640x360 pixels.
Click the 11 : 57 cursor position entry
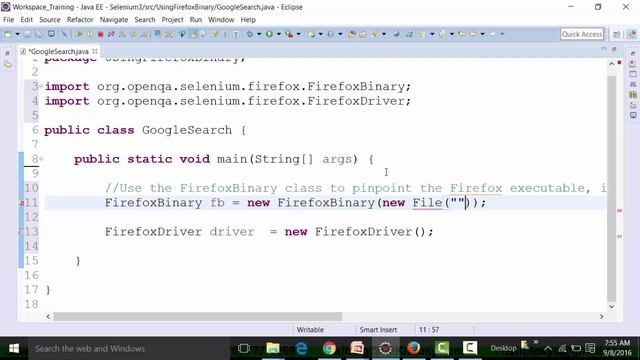[429, 329]
